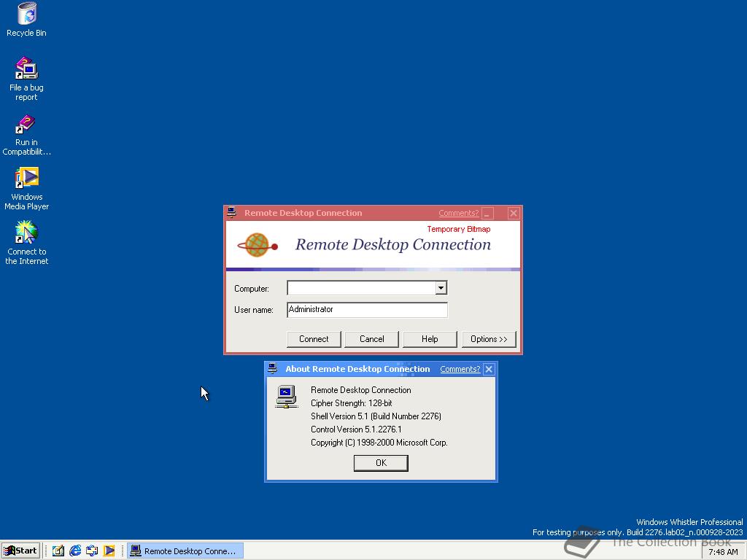Click the Temporary Bitmap red label
The width and height of the screenshot is (747, 560).
click(x=459, y=229)
